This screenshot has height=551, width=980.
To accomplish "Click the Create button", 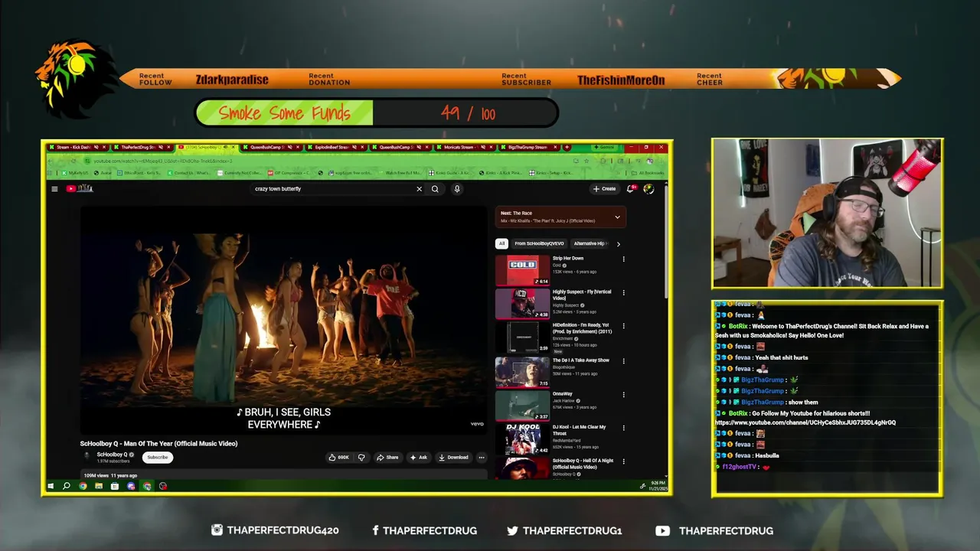I will 604,189.
